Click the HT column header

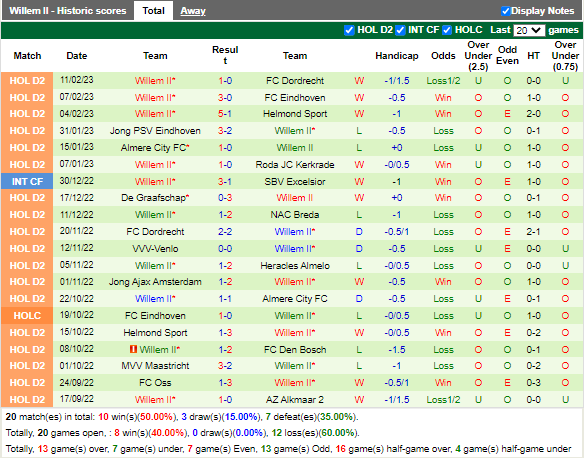[533, 55]
